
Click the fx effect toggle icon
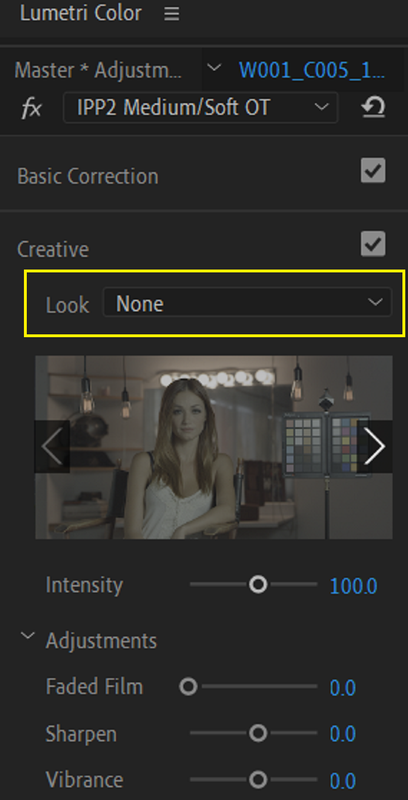[32, 108]
